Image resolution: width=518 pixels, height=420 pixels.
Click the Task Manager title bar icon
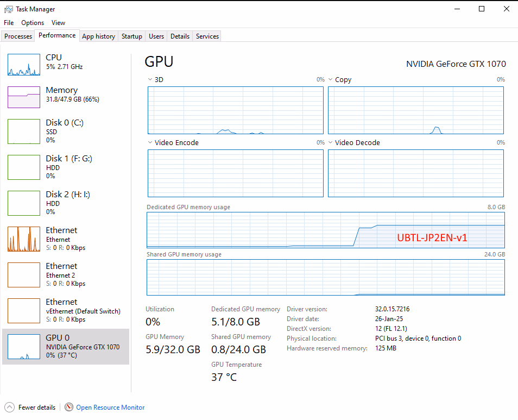click(9, 9)
